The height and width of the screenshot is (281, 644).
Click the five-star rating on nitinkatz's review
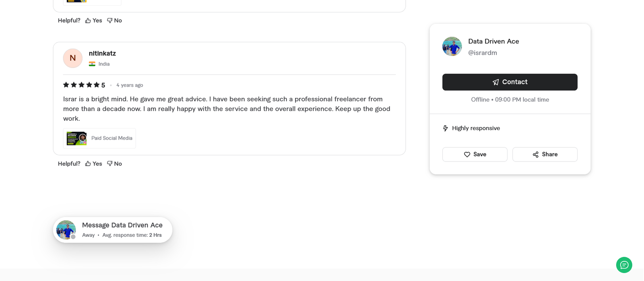(x=80, y=85)
